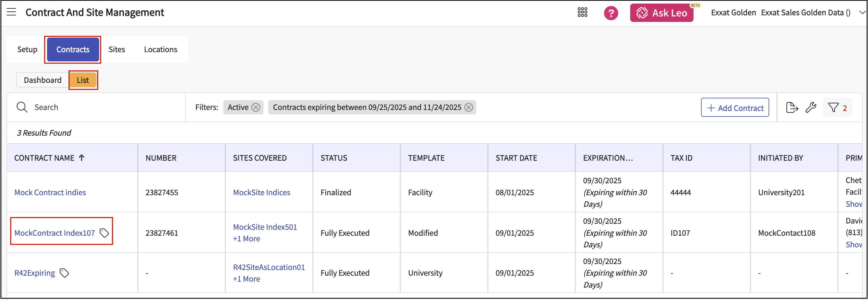This screenshot has height=301, width=868.
Task: Open the filter funnel icon
Action: 833,108
